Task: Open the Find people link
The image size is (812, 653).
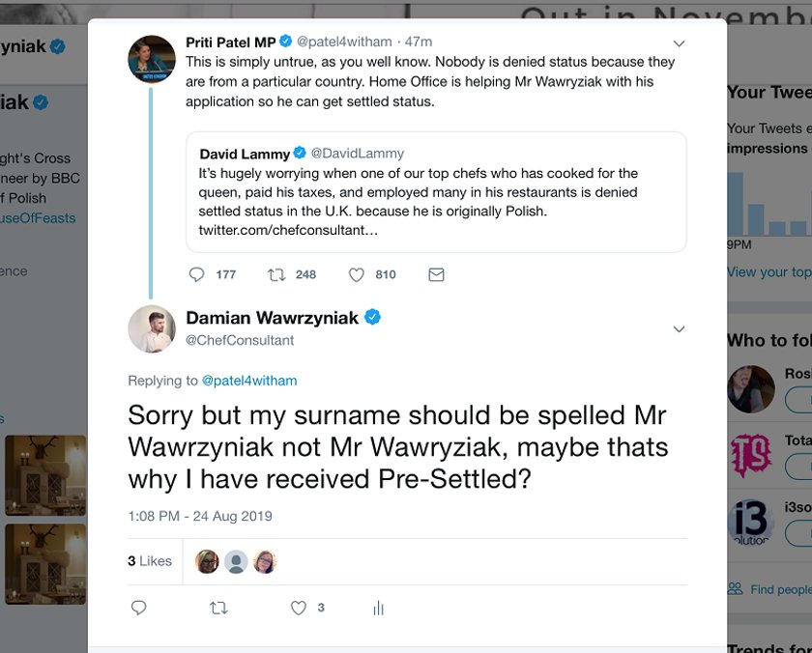Action: [769, 589]
